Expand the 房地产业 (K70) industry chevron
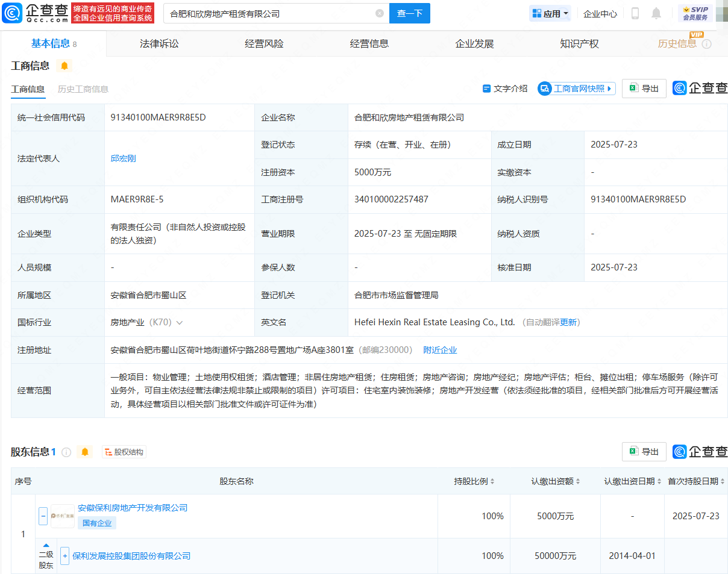728x574 pixels. pyautogui.click(x=180, y=323)
